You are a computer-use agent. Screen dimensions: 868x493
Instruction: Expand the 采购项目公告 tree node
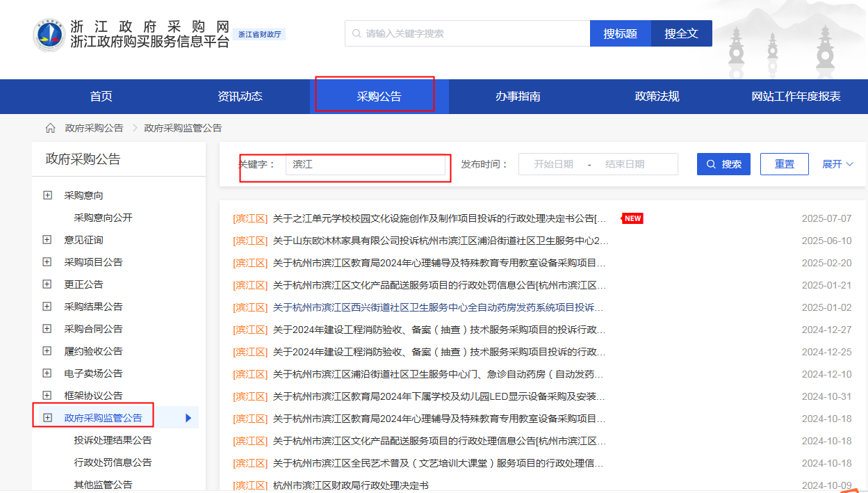[x=47, y=262]
